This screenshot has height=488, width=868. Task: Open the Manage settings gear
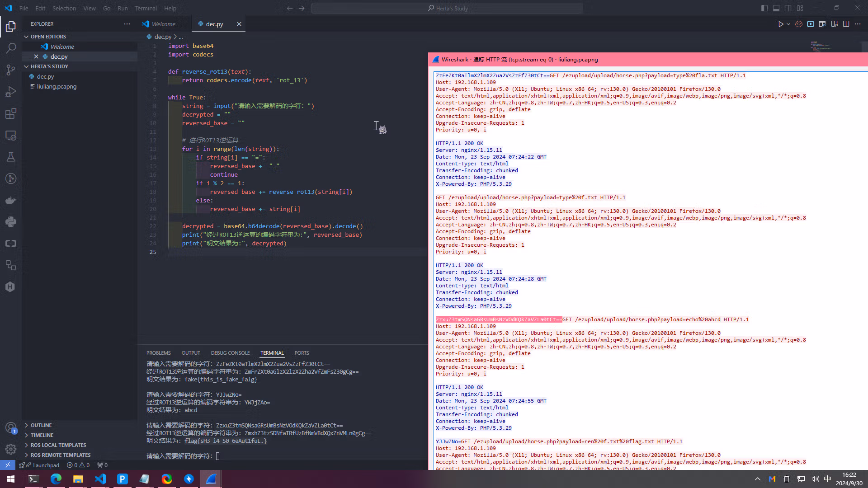tap(11, 449)
